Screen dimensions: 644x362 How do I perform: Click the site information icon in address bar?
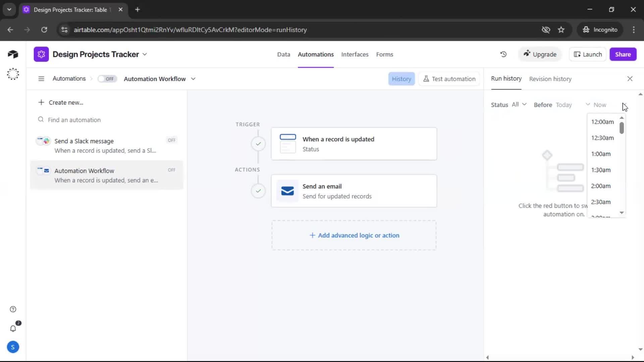pyautogui.click(x=64, y=29)
